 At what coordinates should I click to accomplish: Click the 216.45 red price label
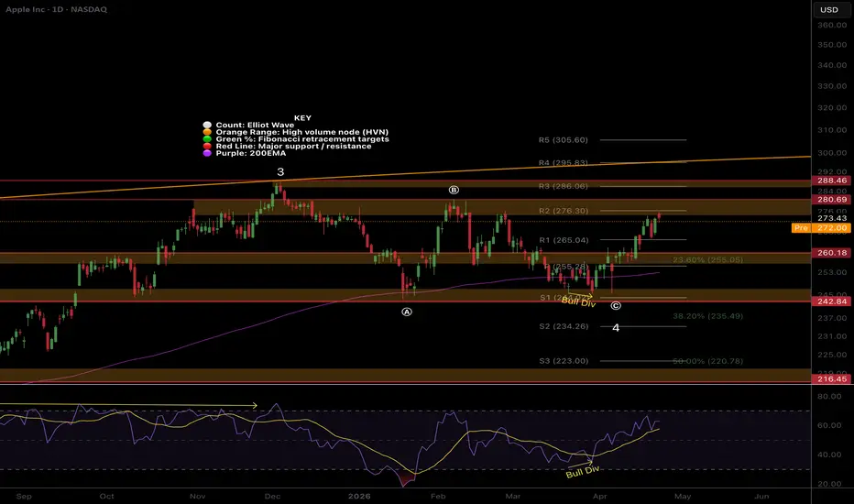831,378
